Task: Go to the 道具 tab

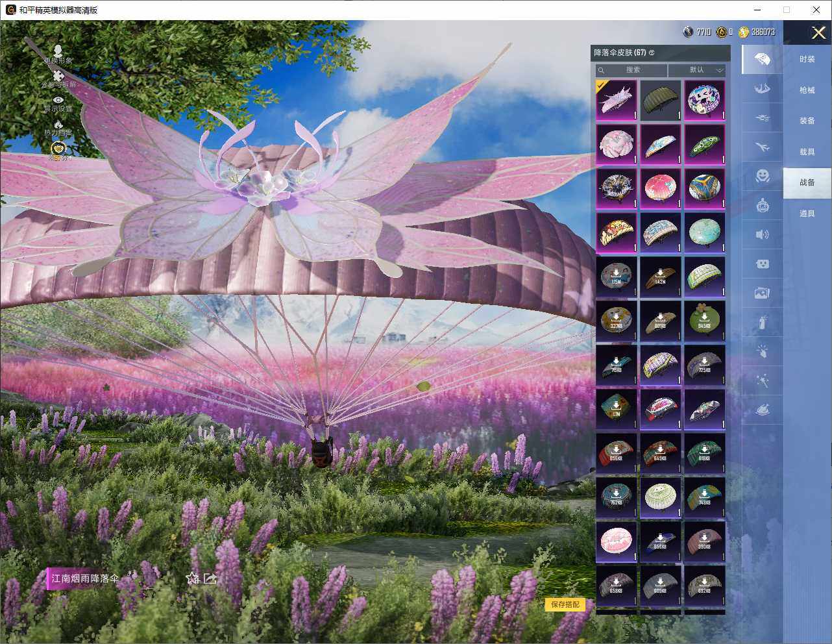Action: pyautogui.click(x=807, y=214)
